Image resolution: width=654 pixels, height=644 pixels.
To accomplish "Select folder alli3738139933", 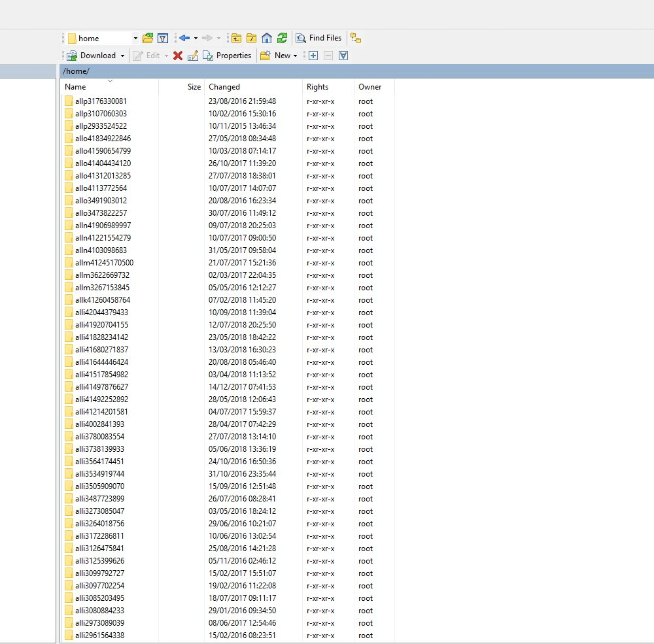I will pos(99,449).
